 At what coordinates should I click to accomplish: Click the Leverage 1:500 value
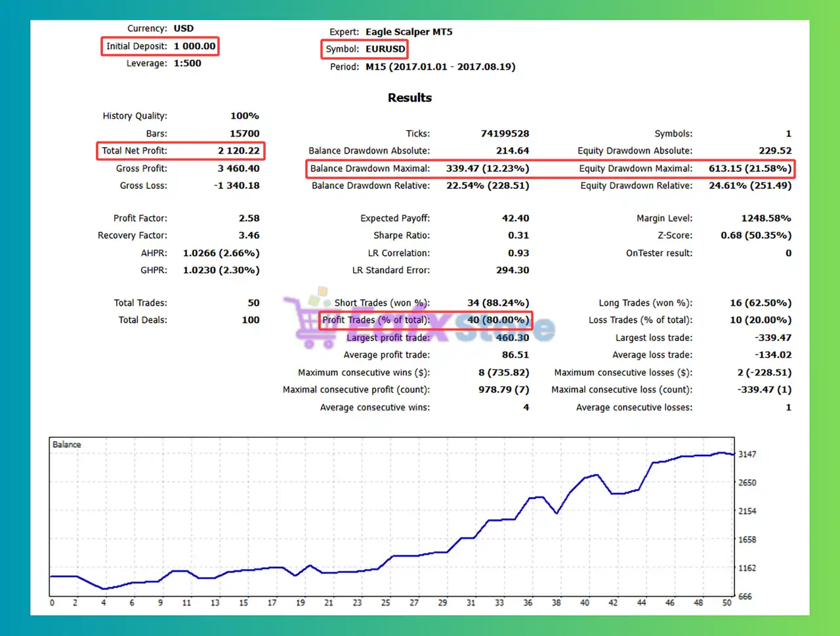tap(187, 64)
